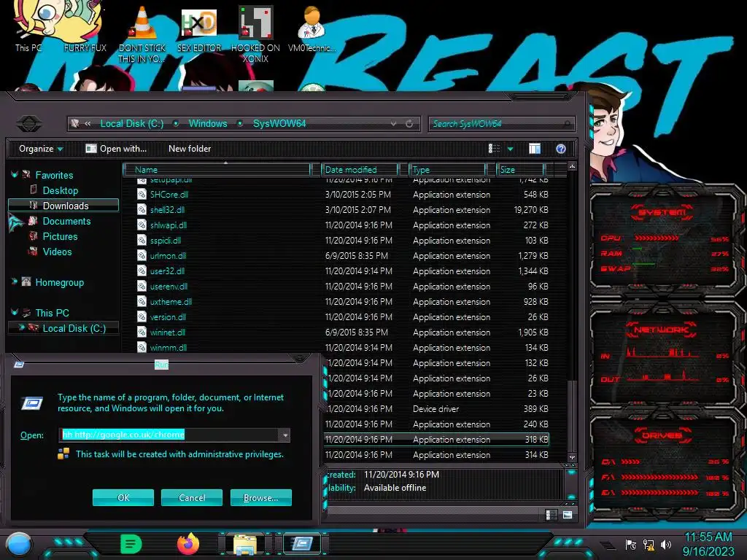747x560 pixels.
Task: Click New folder in toolbar
Action: point(190,149)
